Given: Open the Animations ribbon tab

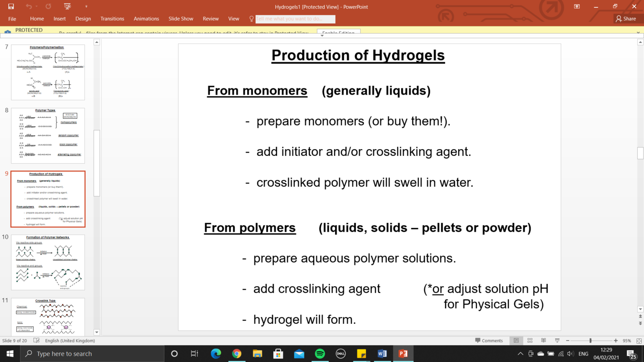Looking at the screenshot, I should 146,19.
